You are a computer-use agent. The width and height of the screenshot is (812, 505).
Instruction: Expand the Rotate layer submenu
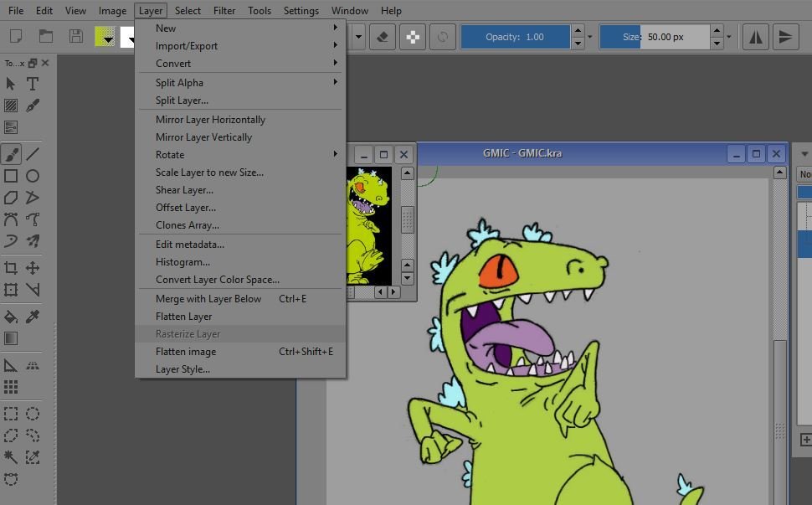240,154
